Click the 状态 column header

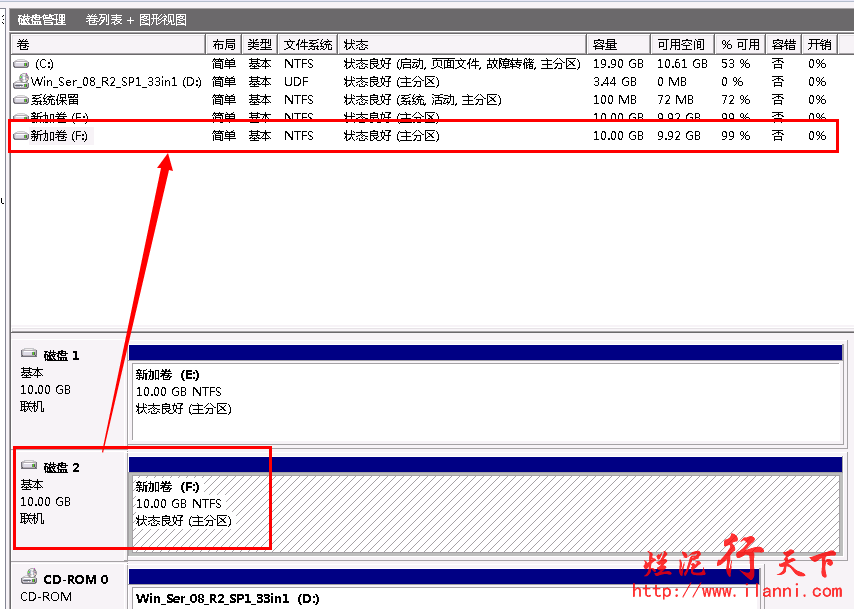462,45
